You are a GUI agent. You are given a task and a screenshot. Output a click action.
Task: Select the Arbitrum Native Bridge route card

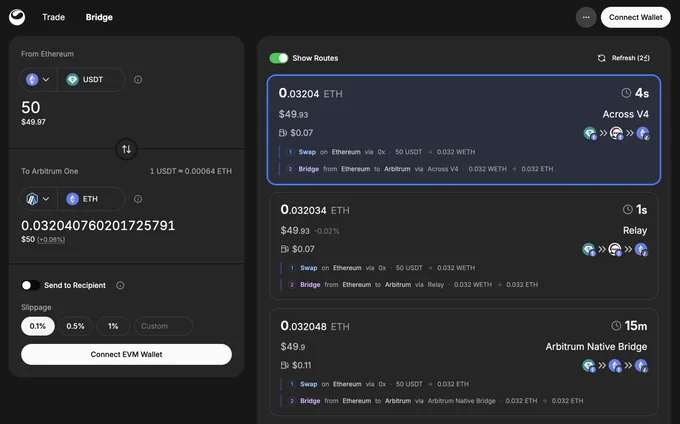point(464,362)
